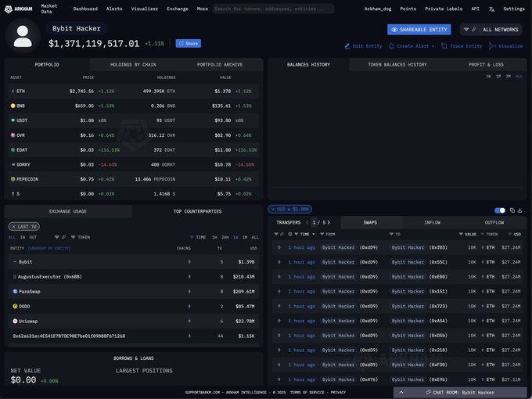The height and width of the screenshot is (399, 532).
Task: Open the chain filter beside counterparties TOKEN filter
Action: (x=59, y=238)
